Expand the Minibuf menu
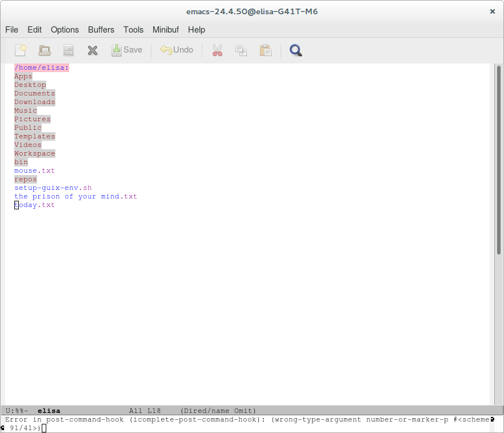This screenshot has width=504, height=433. tap(165, 30)
